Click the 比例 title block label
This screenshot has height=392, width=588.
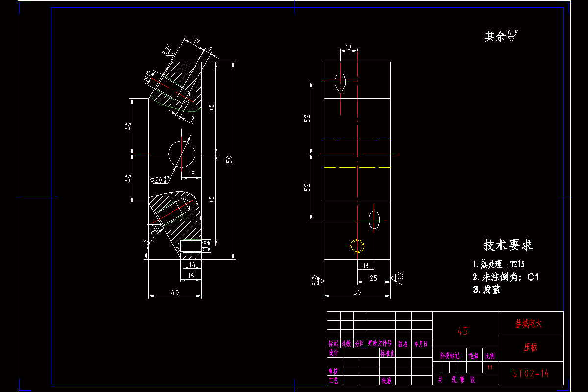(x=490, y=356)
